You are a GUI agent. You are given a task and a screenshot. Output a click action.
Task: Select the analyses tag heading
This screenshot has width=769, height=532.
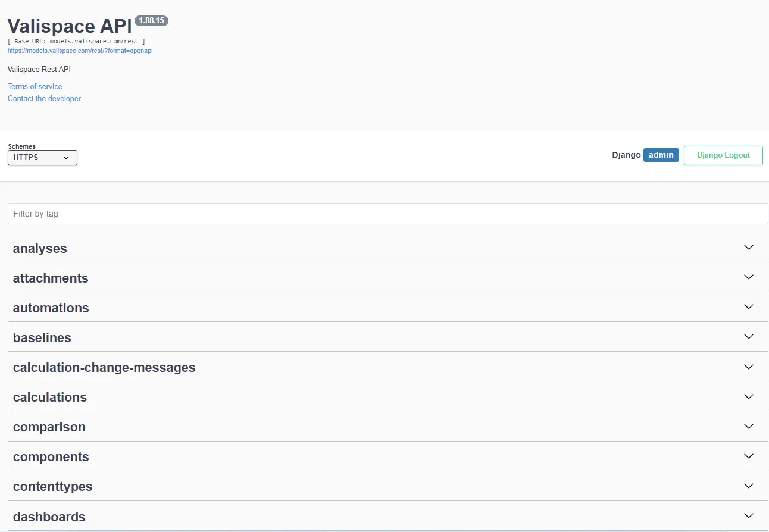(40, 248)
